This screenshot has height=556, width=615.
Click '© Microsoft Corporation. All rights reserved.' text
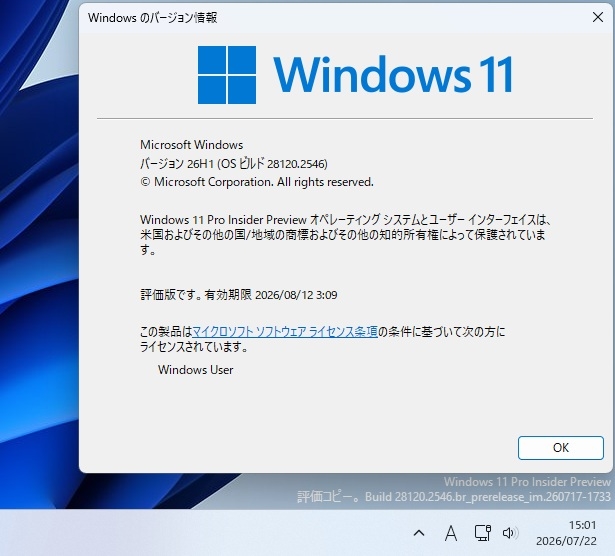[x=257, y=182]
